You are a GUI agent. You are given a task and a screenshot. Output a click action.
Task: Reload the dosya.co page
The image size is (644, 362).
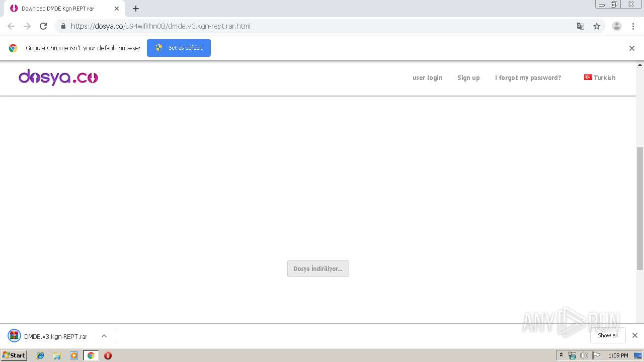[x=43, y=26]
